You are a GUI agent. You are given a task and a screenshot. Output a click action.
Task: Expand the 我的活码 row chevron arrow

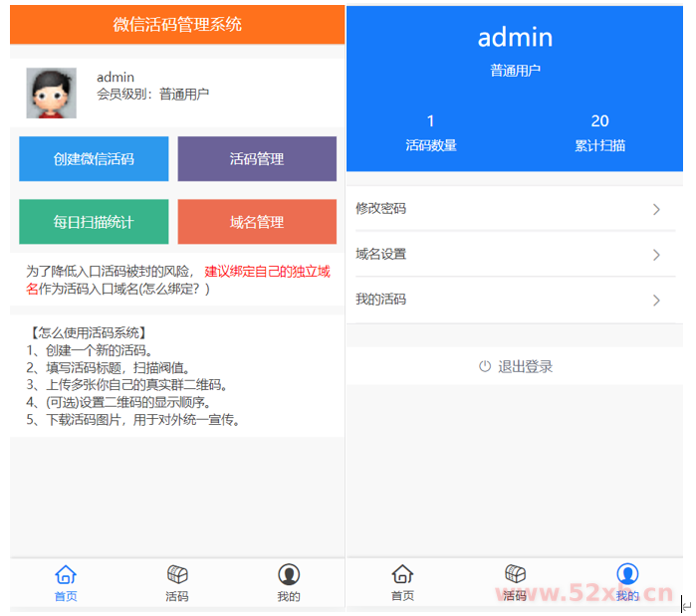click(x=656, y=300)
